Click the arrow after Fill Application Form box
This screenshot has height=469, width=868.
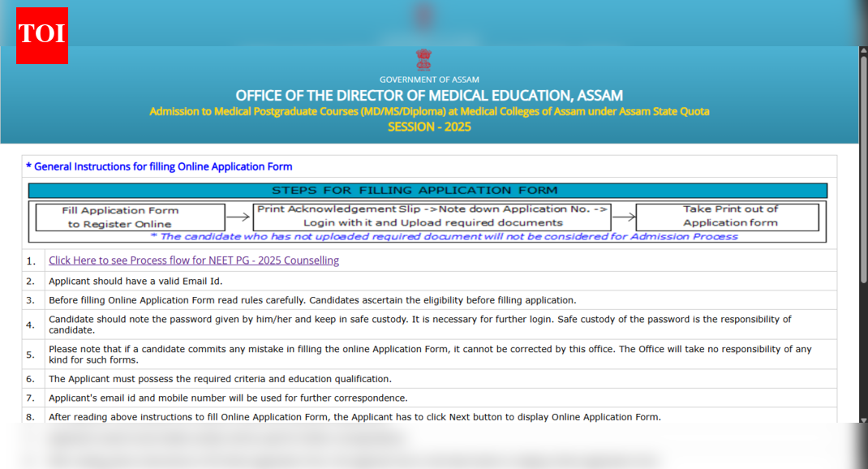point(238,217)
